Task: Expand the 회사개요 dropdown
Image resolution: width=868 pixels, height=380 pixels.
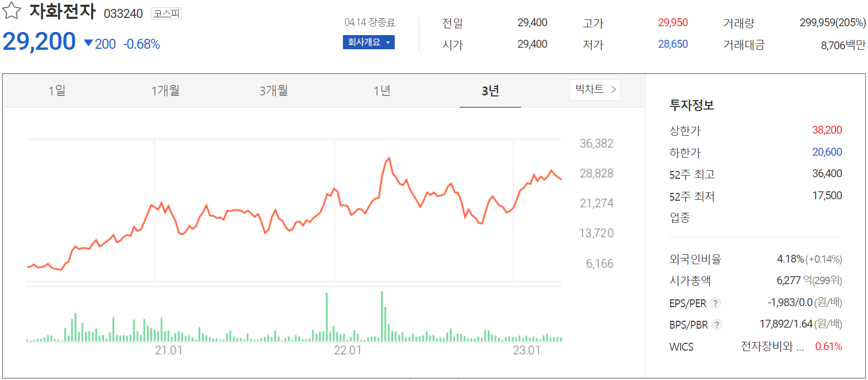Action: click(x=369, y=42)
